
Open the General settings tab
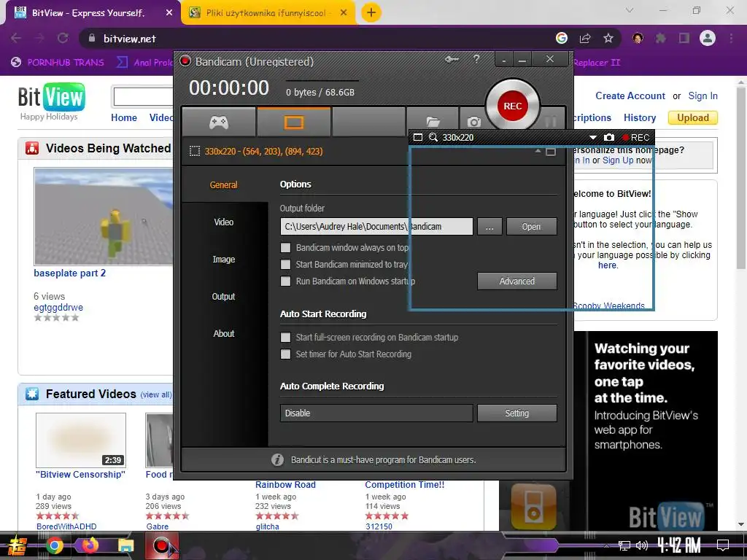(223, 184)
